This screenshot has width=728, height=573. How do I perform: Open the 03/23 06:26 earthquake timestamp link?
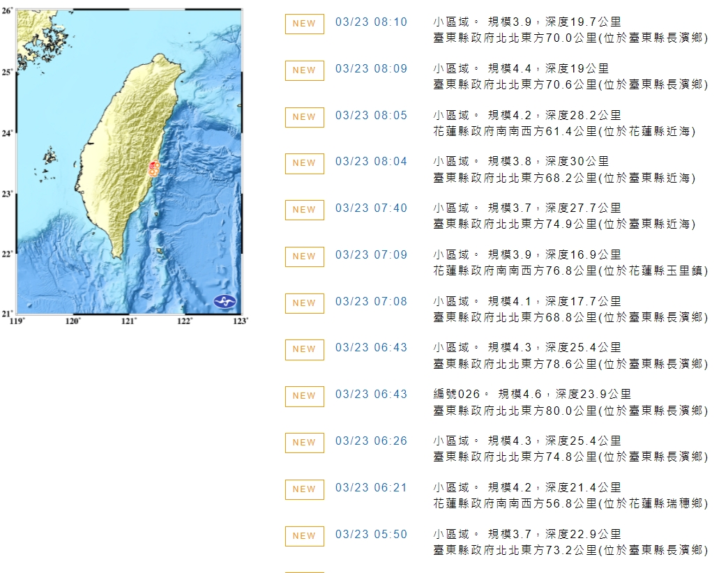[371, 441]
